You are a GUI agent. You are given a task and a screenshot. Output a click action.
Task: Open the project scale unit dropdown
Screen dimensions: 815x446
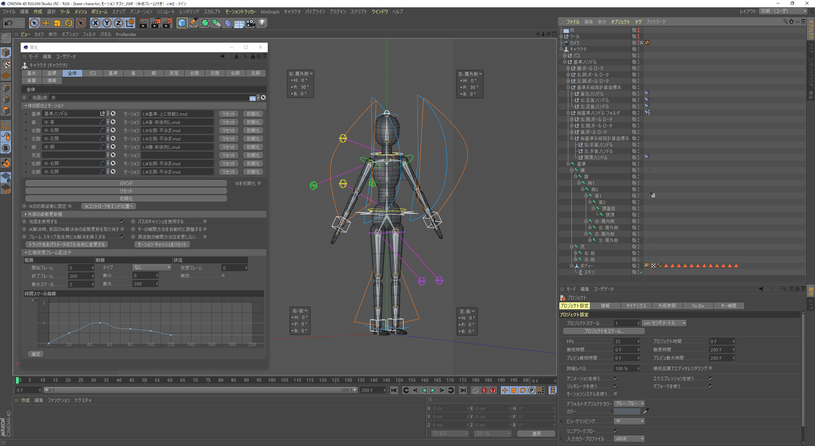tap(665, 323)
